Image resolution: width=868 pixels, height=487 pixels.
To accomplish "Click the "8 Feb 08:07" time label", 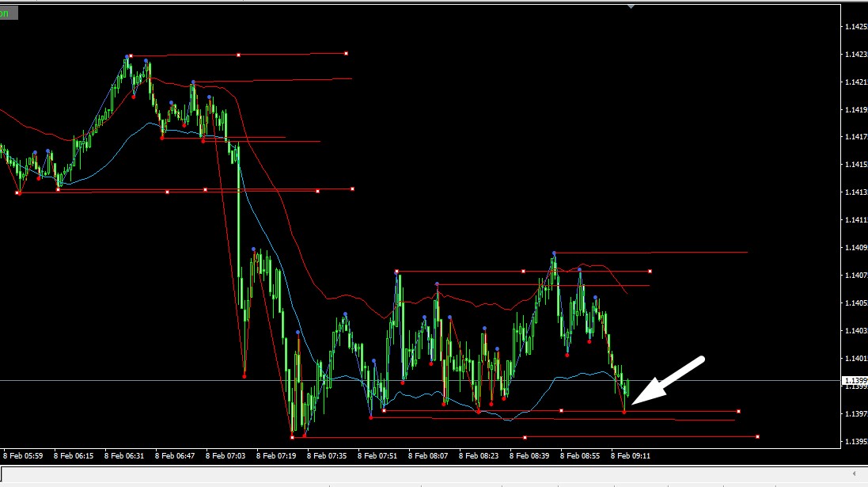I will point(428,456).
